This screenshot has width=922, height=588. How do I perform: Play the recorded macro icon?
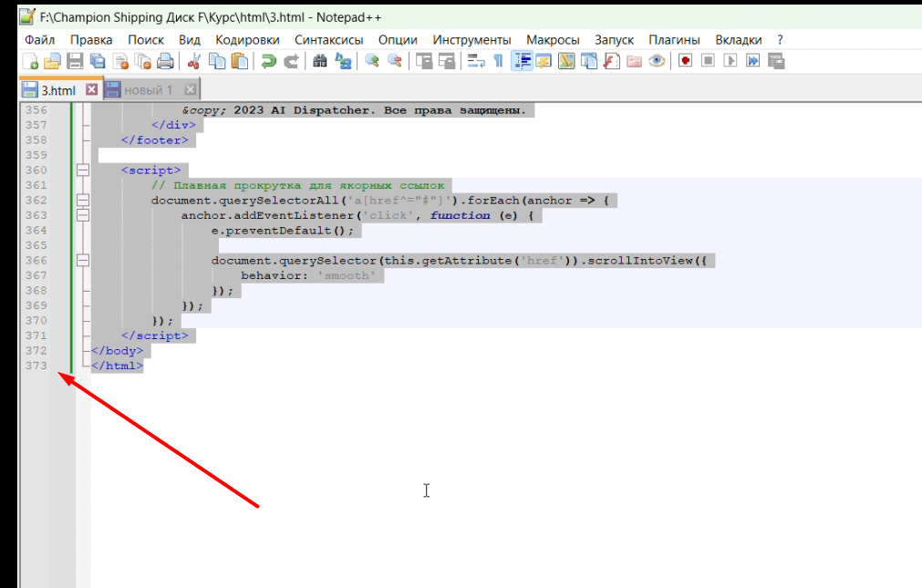(730, 61)
